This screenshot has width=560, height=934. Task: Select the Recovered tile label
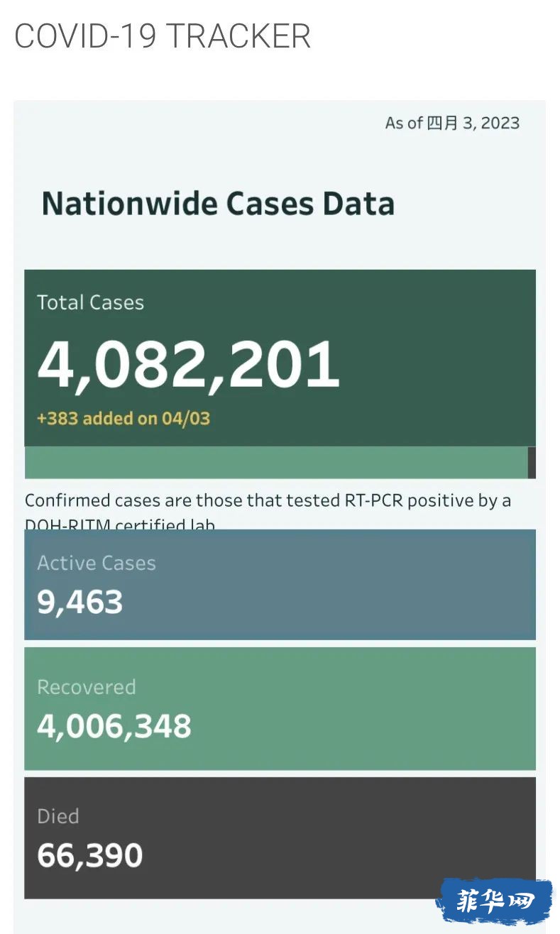point(86,687)
